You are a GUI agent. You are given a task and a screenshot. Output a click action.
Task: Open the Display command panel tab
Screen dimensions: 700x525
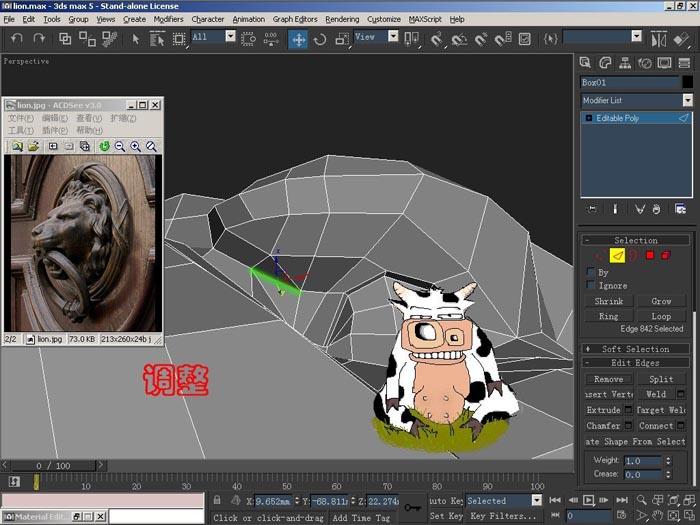[x=664, y=63]
